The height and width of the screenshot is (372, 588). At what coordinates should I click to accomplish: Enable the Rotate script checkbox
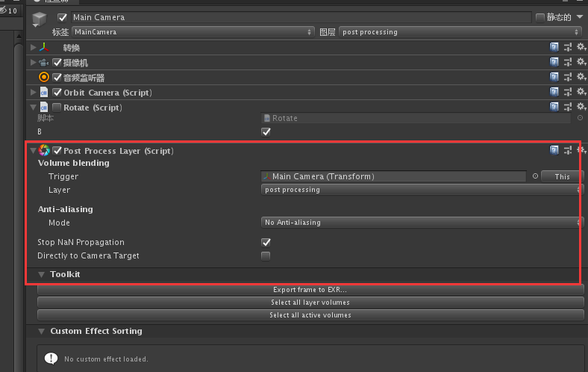[57, 108]
